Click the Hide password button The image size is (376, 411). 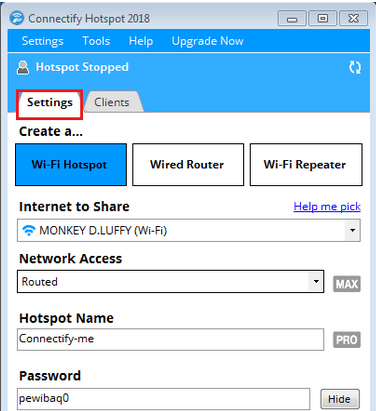click(340, 399)
